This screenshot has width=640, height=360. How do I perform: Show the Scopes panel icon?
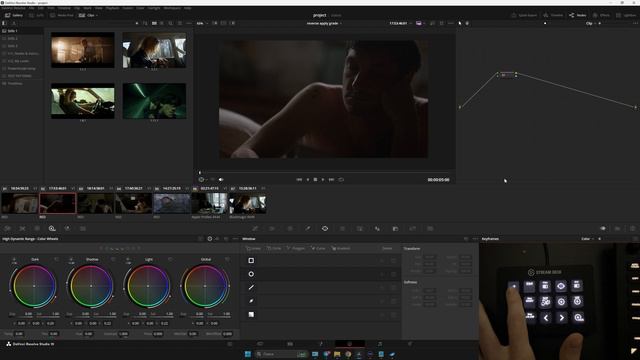618,229
